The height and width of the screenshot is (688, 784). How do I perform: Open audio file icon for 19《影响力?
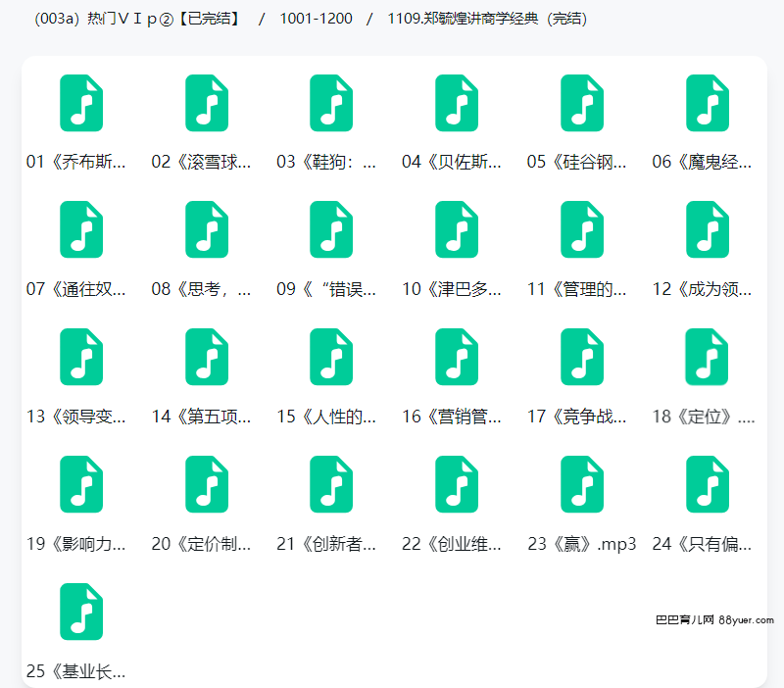pyautogui.click(x=81, y=484)
